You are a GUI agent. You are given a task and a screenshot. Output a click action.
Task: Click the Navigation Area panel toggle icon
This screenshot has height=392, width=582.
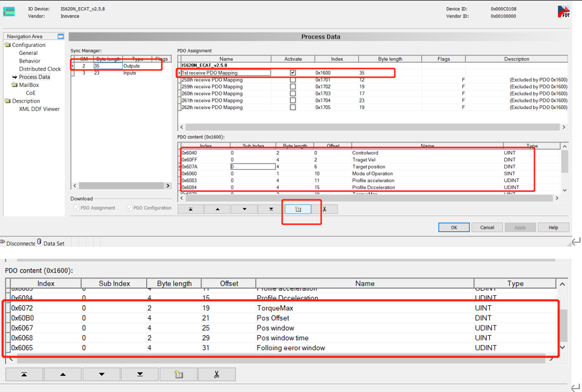pos(61,37)
